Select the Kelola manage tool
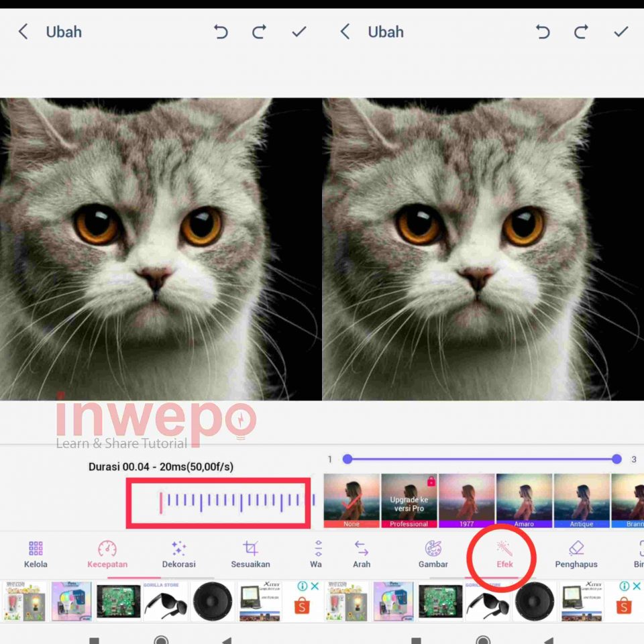 (x=35, y=555)
